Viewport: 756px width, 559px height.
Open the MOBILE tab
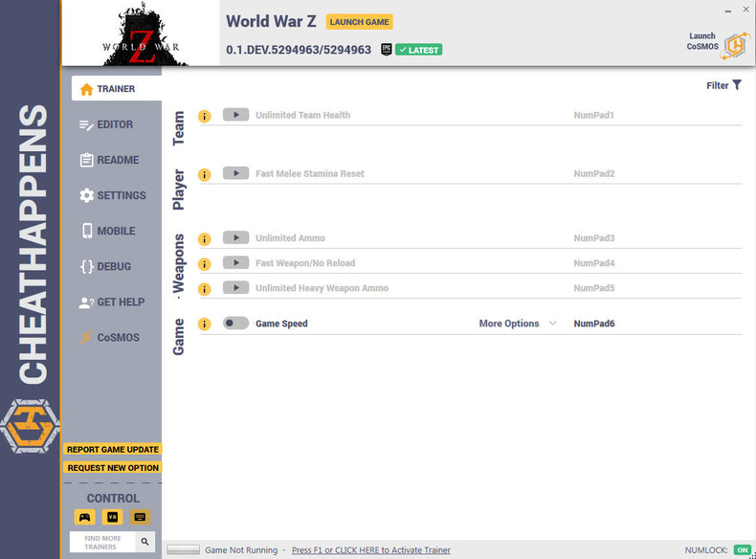coord(108,231)
